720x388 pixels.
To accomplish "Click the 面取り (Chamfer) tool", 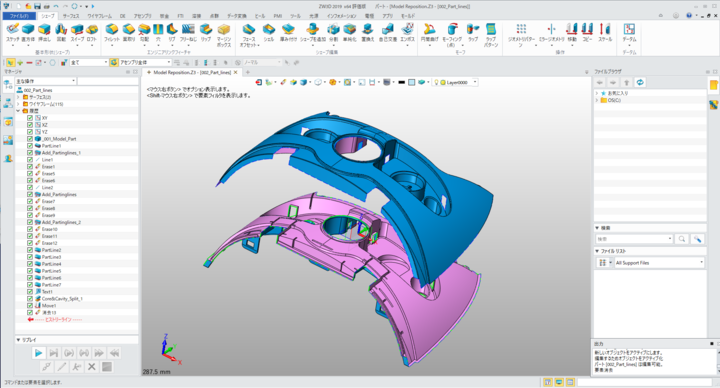I will tap(129, 33).
